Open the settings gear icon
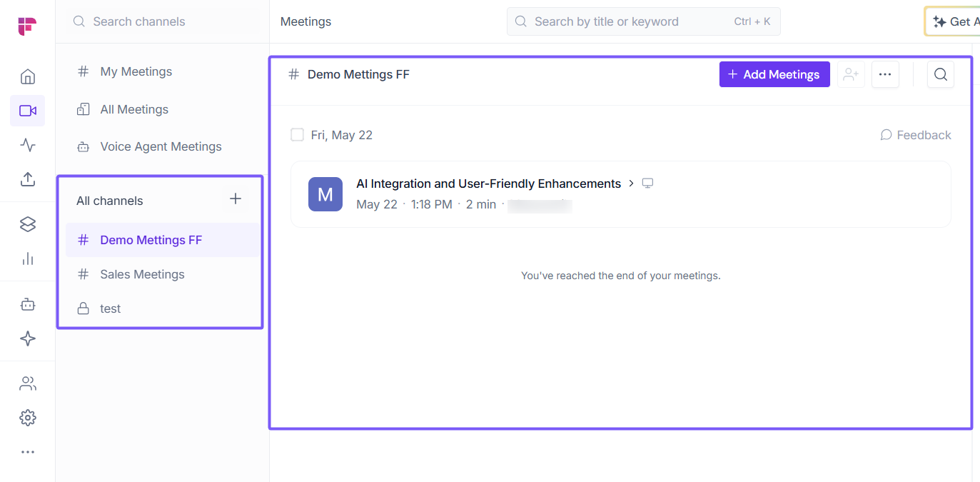 pos(28,418)
